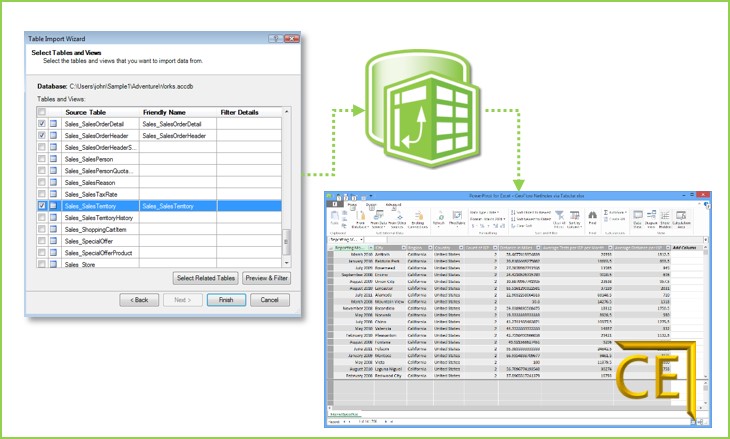Click the Clear Sort ribbon item

click(522, 226)
